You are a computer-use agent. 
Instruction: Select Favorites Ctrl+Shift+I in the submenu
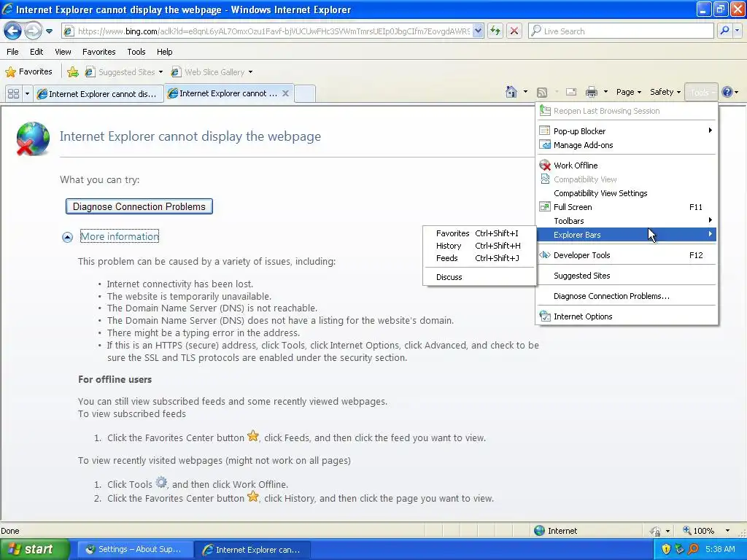[x=479, y=233]
